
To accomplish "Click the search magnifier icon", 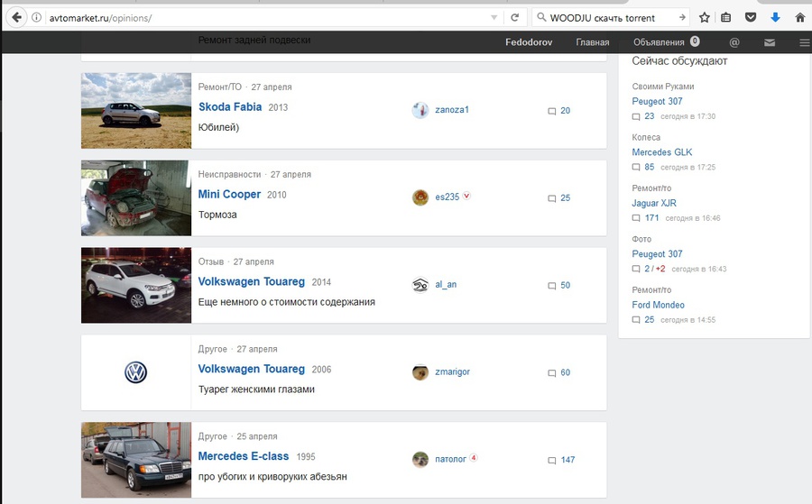I will [541, 18].
